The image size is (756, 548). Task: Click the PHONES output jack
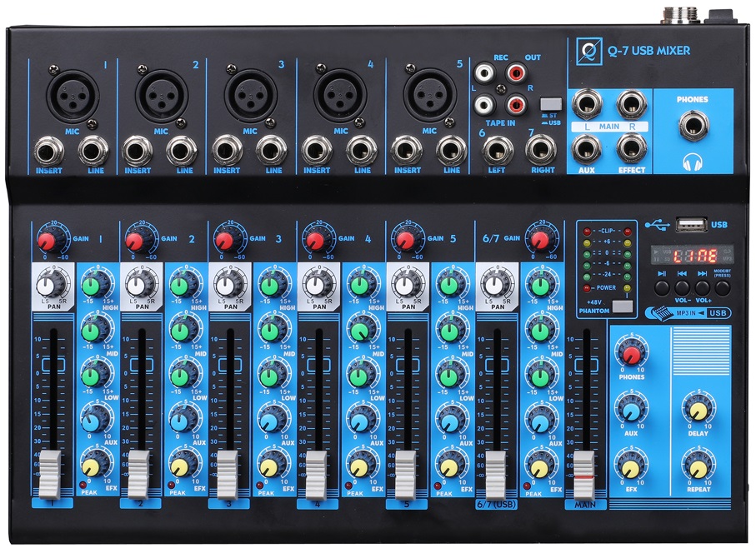point(692,125)
